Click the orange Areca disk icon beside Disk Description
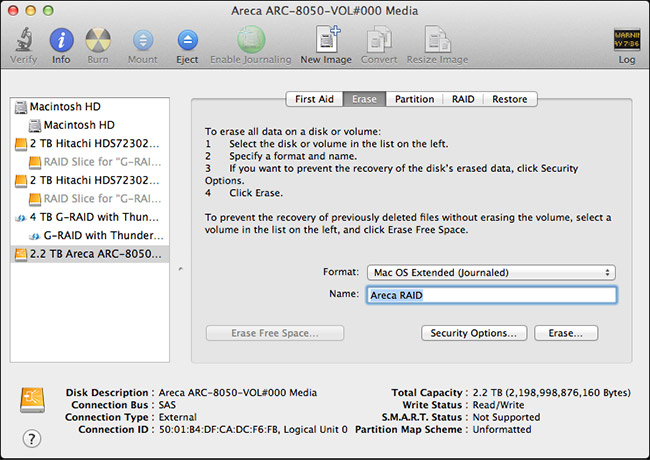The height and width of the screenshot is (460, 650). click(x=32, y=400)
